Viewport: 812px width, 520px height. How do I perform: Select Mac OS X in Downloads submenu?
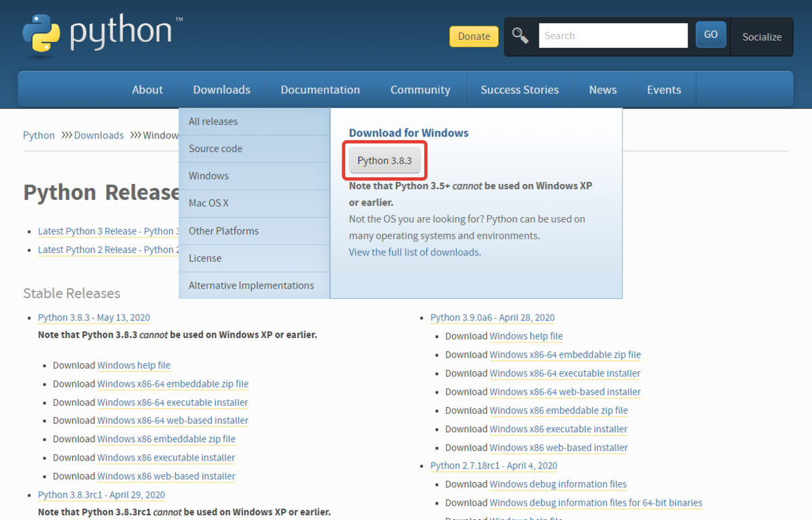254,203
